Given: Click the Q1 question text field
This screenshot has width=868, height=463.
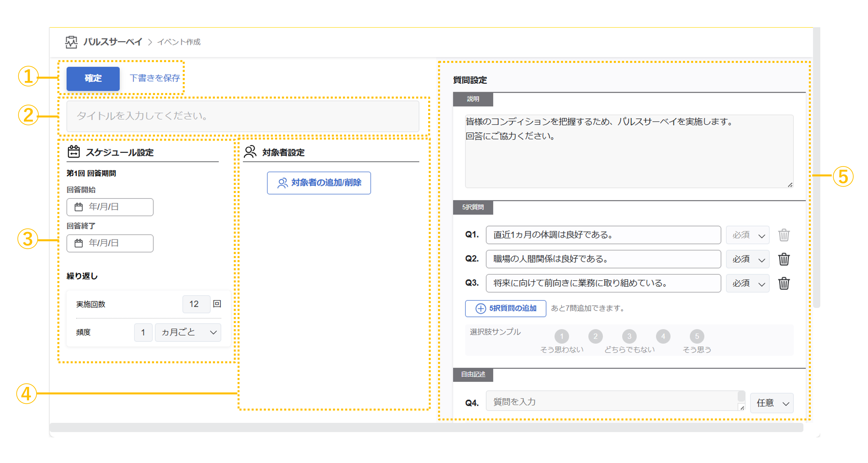Looking at the screenshot, I should pyautogui.click(x=603, y=235).
